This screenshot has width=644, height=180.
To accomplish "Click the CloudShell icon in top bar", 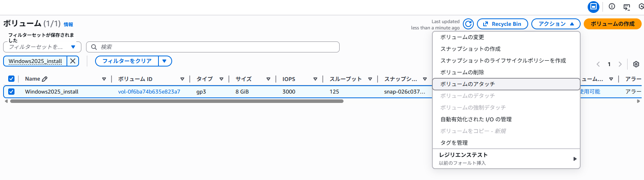I will pos(627,7).
